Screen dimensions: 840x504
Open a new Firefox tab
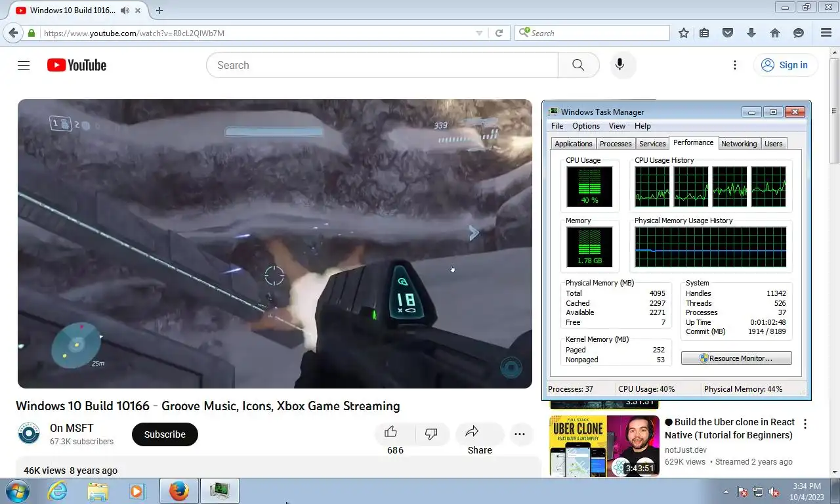159,10
